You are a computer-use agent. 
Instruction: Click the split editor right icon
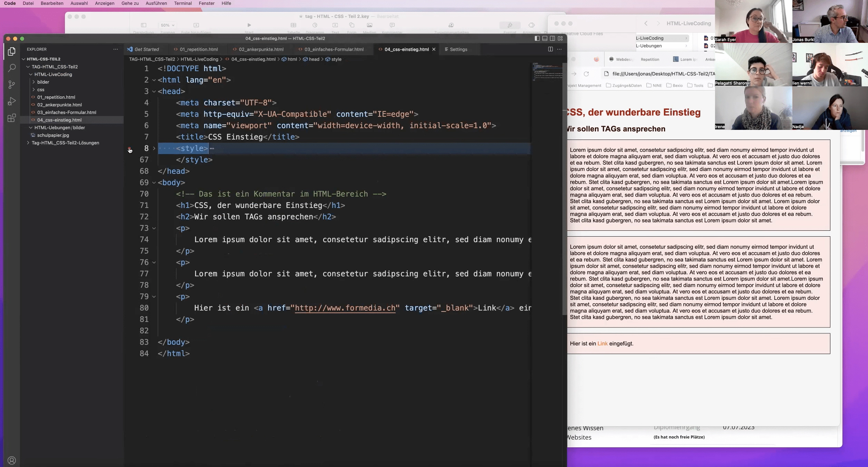(550, 49)
